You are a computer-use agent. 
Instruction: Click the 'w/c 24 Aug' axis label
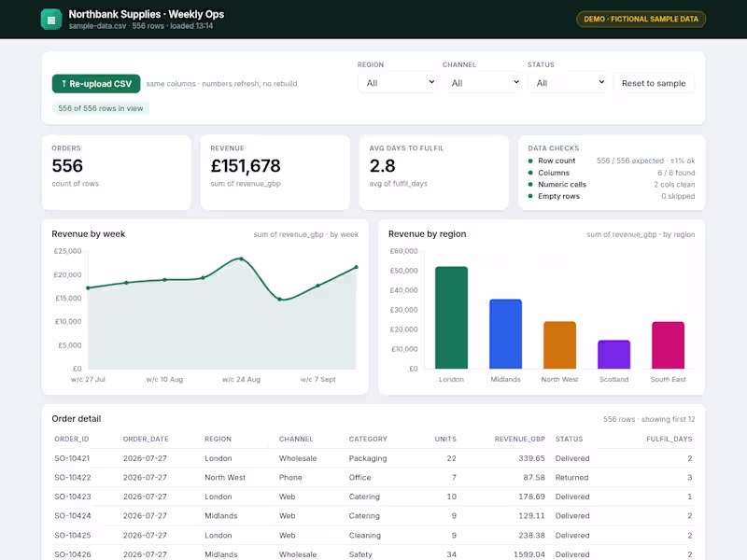click(x=241, y=380)
